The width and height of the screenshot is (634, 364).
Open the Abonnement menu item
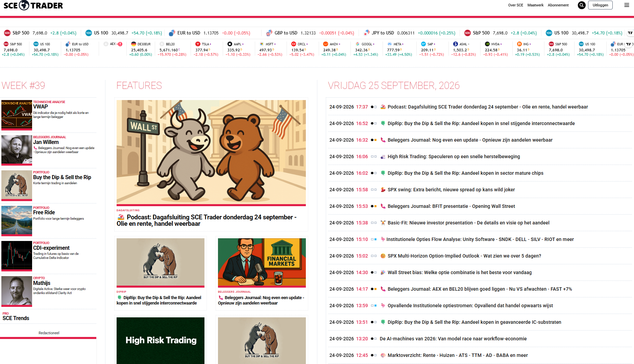[x=558, y=5]
